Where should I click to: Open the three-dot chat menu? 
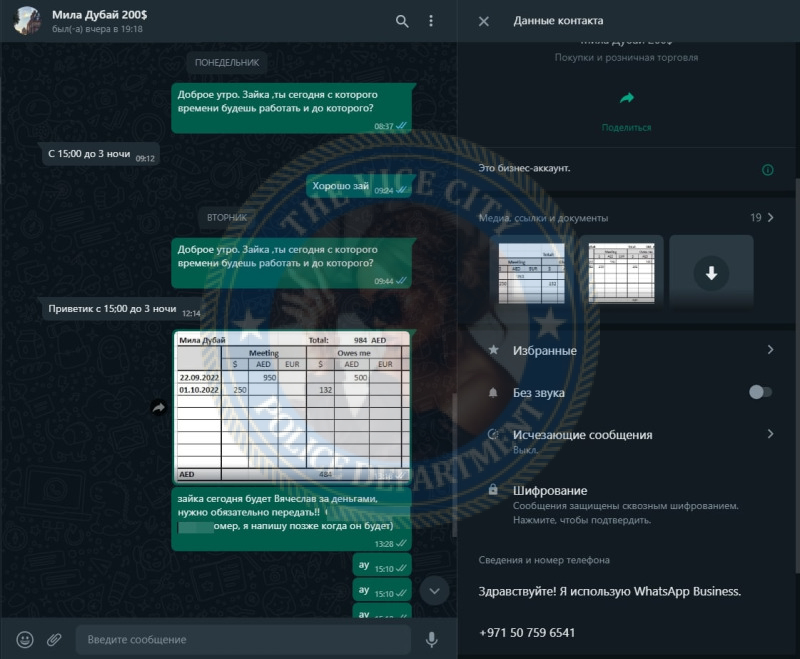pyautogui.click(x=431, y=21)
